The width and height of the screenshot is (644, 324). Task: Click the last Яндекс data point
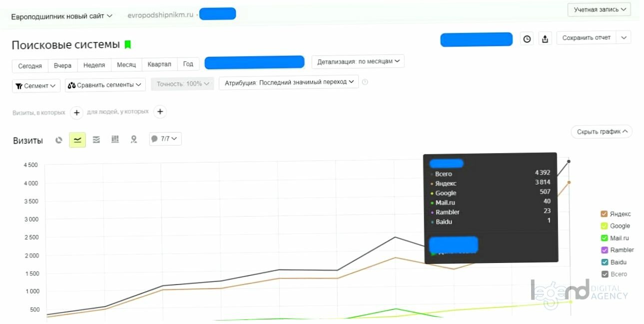pyautogui.click(x=569, y=182)
